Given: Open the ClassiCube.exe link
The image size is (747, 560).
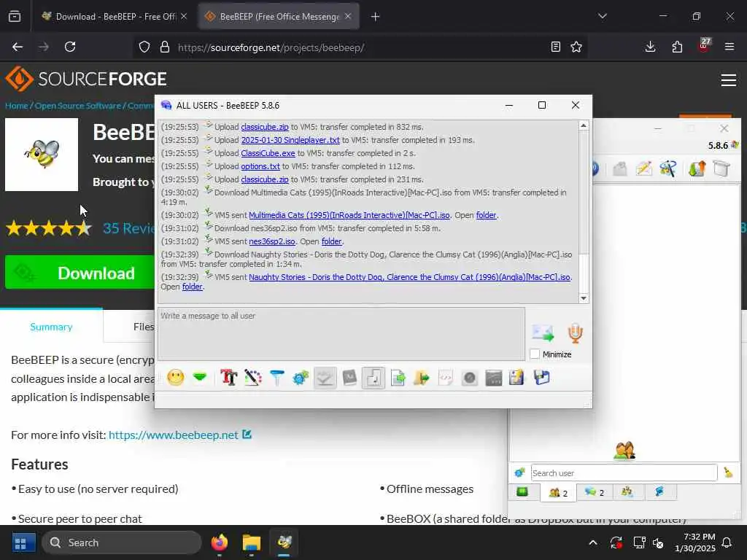Looking at the screenshot, I should [x=268, y=153].
